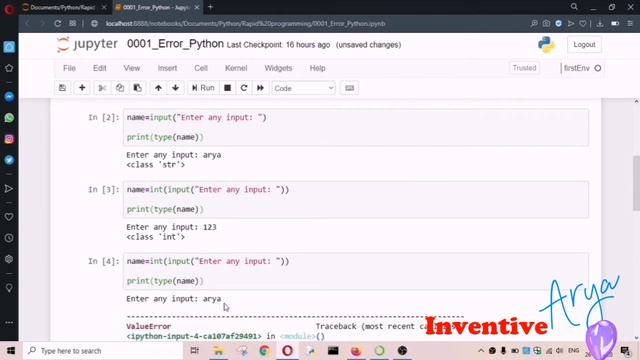Select code cell In [2]
The width and height of the screenshot is (640, 360).
(x=356, y=127)
